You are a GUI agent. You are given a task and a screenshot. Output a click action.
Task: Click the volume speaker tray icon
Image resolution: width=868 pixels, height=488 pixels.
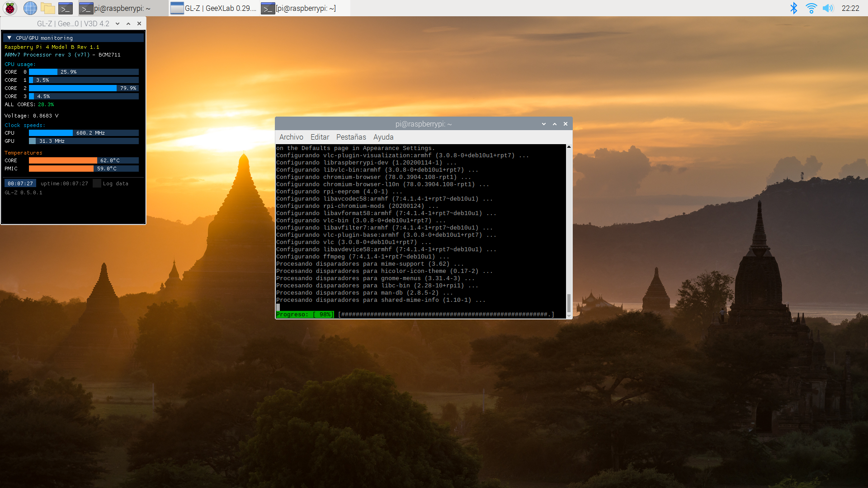[x=828, y=8]
